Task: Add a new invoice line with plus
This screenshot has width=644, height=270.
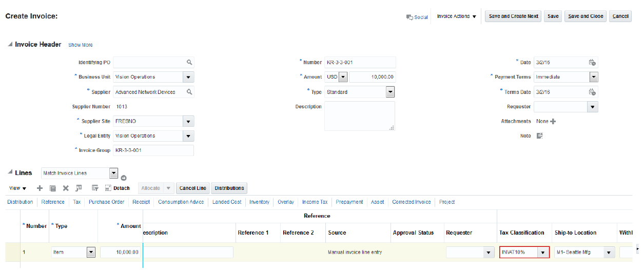Action: click(40, 188)
